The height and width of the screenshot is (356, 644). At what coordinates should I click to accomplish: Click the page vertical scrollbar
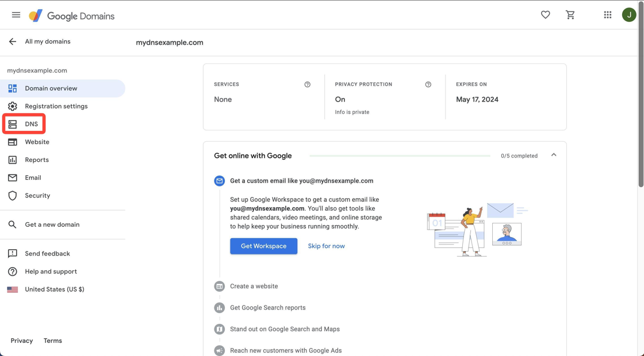pyautogui.click(x=641, y=94)
